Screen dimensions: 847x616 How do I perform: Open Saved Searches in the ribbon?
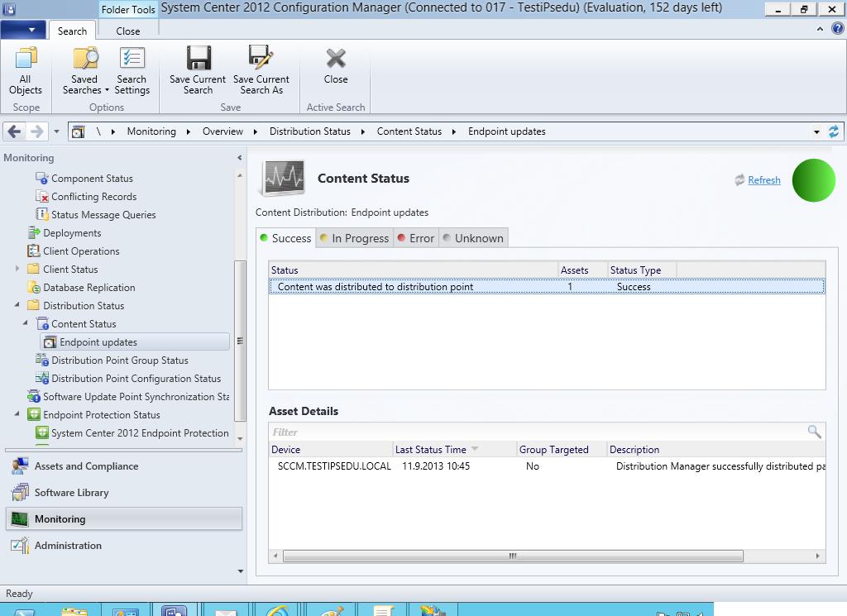(x=84, y=71)
